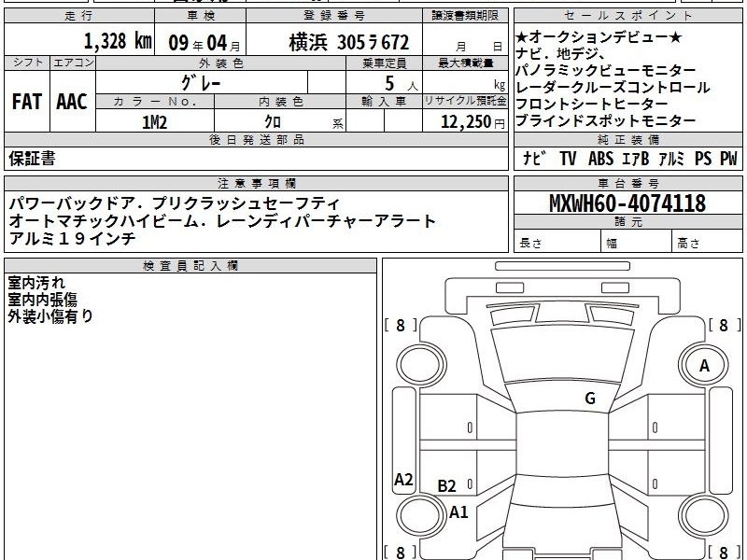
Task: Select the リサイクル預託金 header
Action: [x=465, y=102]
